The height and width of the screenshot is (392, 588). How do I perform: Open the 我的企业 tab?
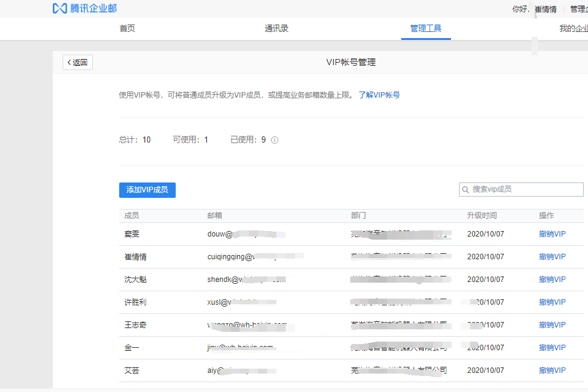click(573, 28)
